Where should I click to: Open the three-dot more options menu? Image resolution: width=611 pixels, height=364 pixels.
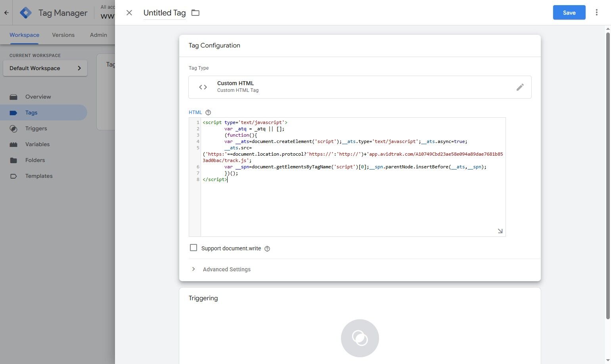(596, 12)
